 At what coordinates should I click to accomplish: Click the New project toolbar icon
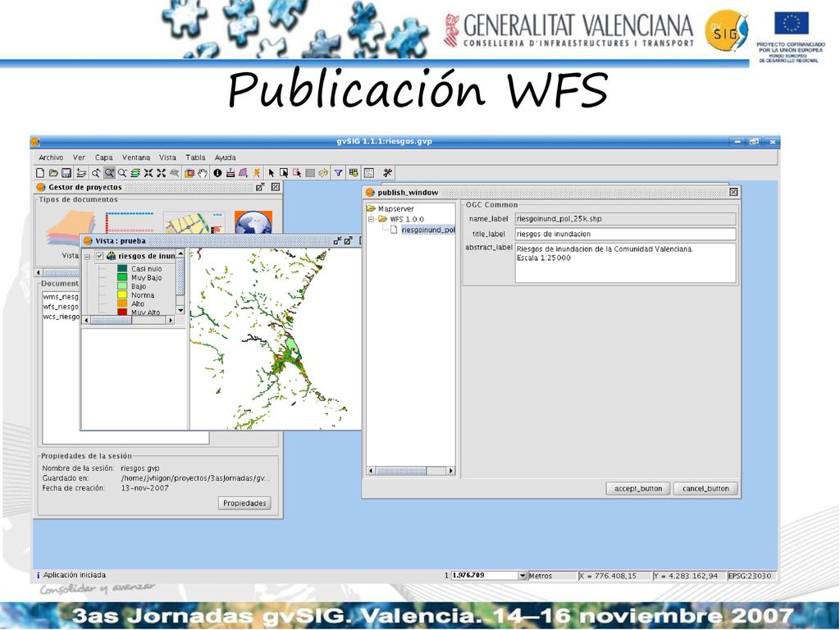pyautogui.click(x=40, y=173)
